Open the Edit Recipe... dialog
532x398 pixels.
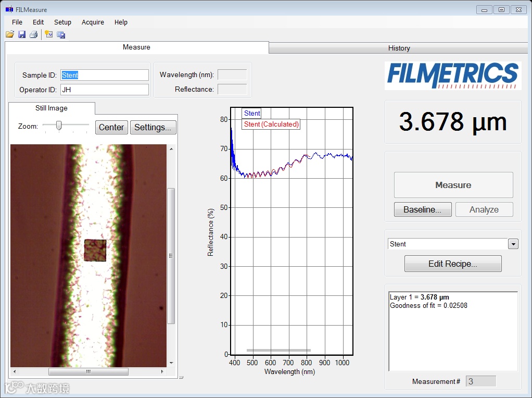click(453, 264)
